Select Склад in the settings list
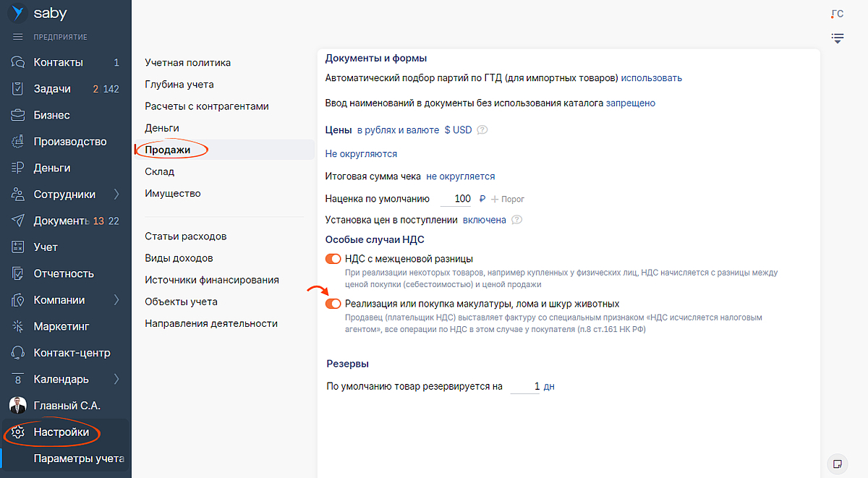Screen dimensions: 868x478 point(159,171)
